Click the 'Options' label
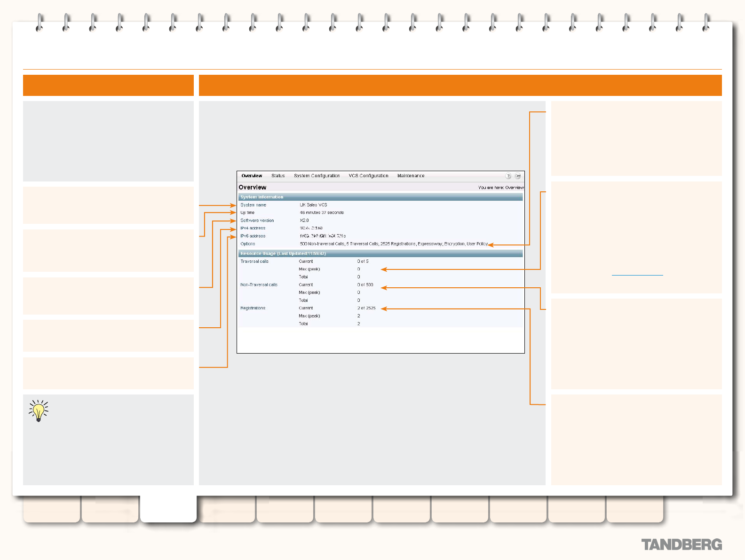745x560 pixels. click(248, 244)
